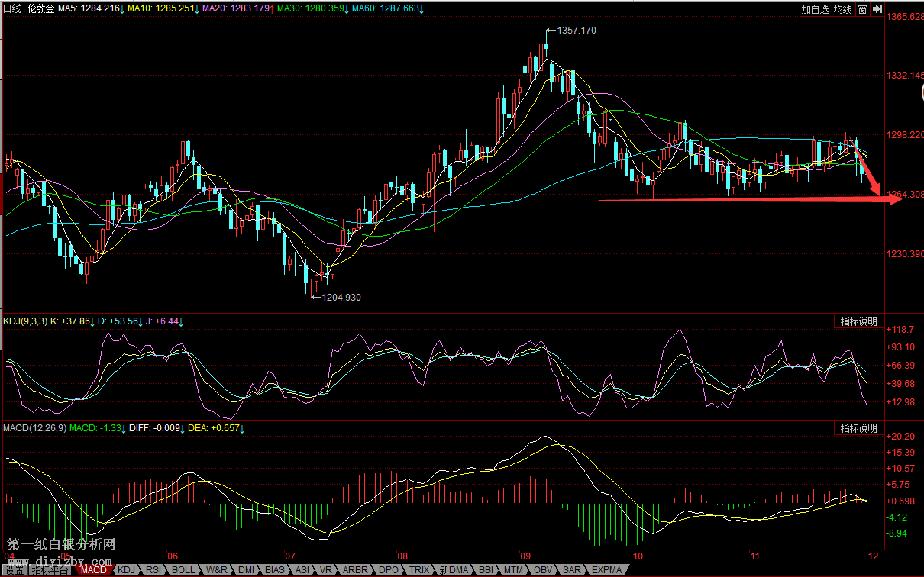The image size is (924, 577).
Task: Switch to the BIAS indicator tab
Action: pos(275,570)
